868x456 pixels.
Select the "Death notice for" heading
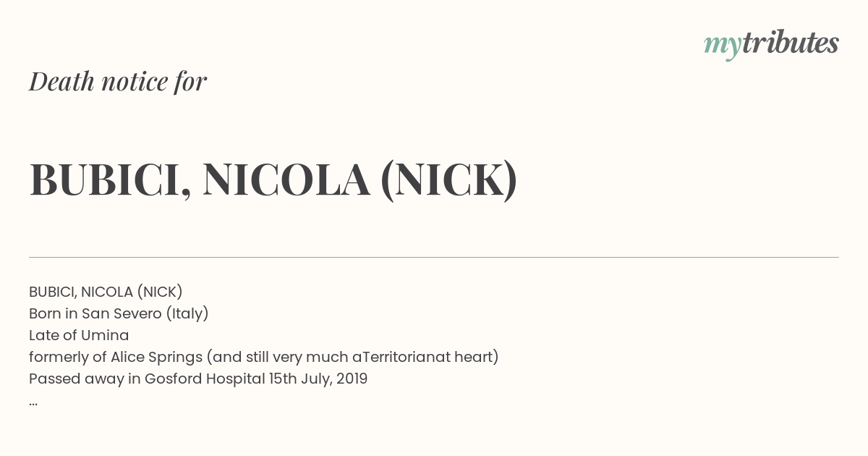point(118,81)
